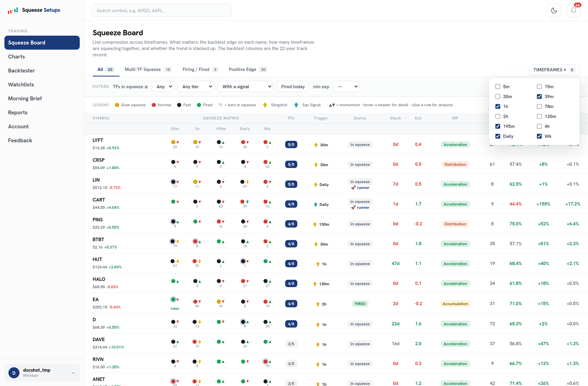588x386 pixels.
Task: Click CART runner rocket icon
Action: click(354, 208)
